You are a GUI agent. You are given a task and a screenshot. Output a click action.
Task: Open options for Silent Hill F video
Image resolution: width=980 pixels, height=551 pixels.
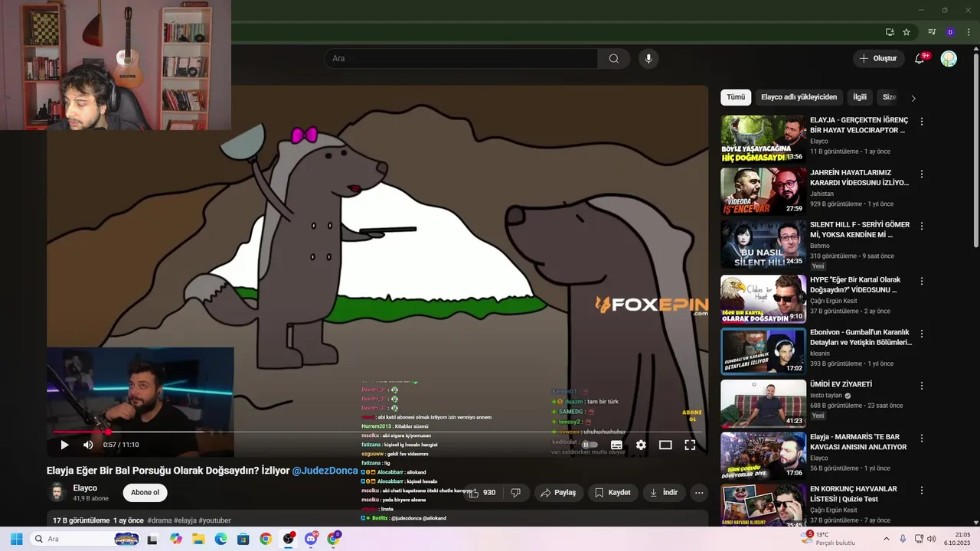[922, 227]
